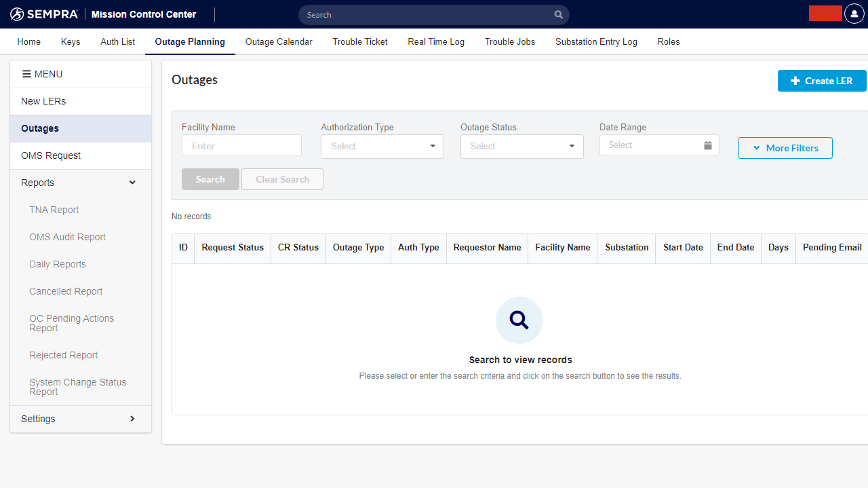Viewport: 868px width, 488px height.
Task: Open the TNA Report link
Action: [54, 210]
